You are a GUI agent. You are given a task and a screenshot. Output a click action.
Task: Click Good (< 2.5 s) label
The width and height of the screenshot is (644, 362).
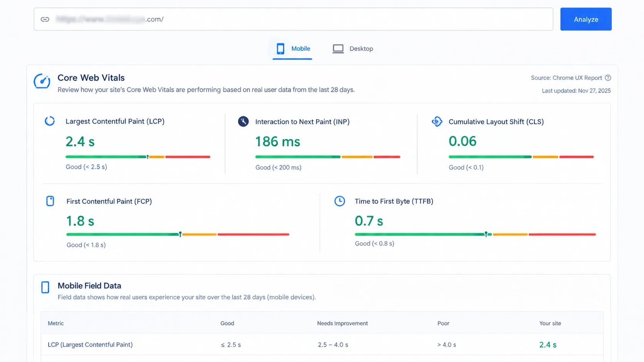click(x=86, y=167)
